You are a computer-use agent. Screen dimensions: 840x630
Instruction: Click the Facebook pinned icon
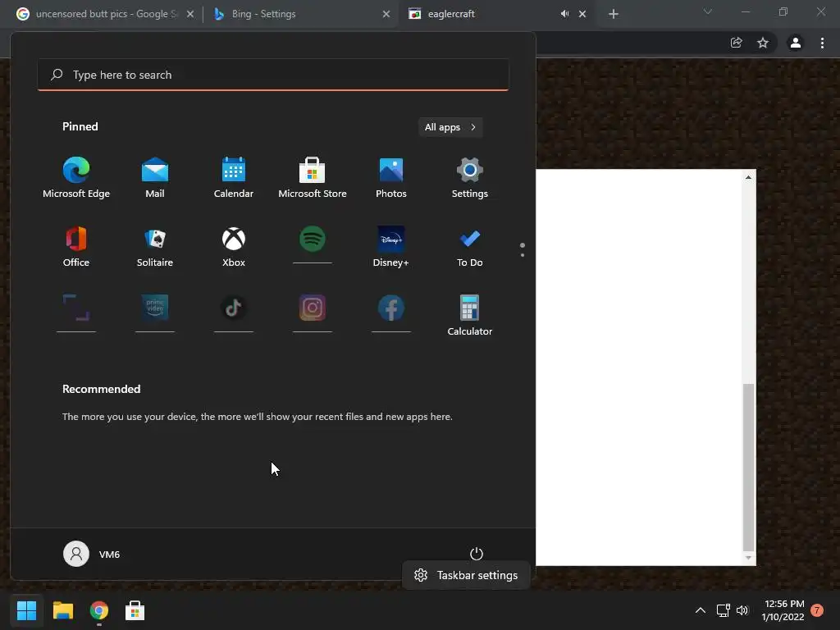391,308
